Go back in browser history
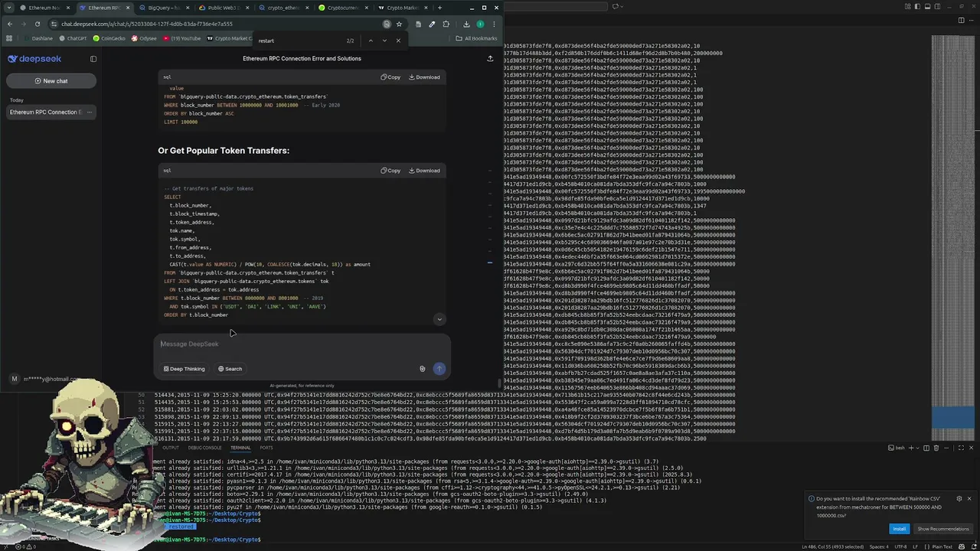This screenshot has width=980, height=551. (10, 24)
